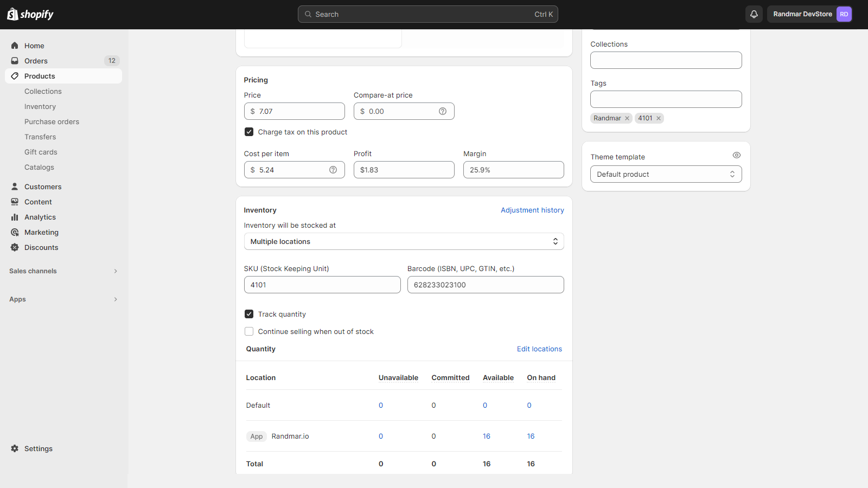Open Gift cards page
Viewport: 868px width, 488px height.
41,152
